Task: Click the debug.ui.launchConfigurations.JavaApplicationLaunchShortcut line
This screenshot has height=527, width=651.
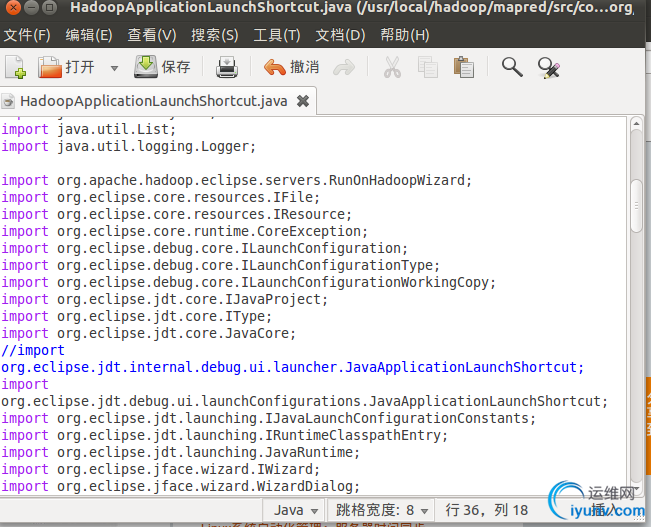Action: tap(305, 402)
